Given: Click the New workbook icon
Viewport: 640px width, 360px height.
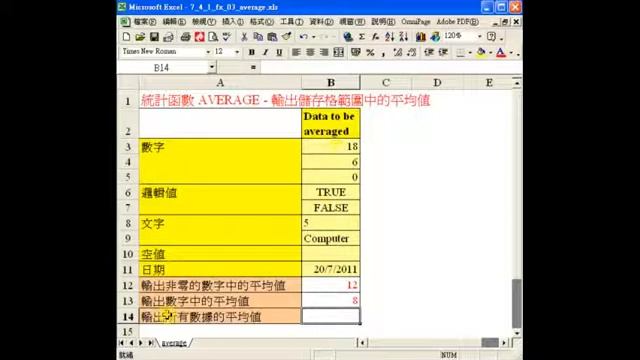Looking at the screenshot, I should pyautogui.click(x=126, y=37).
